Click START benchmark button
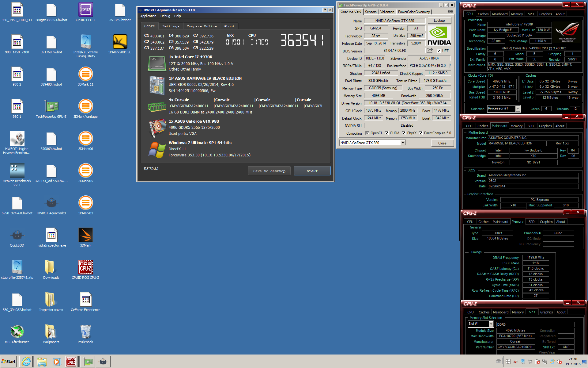 pos(312,171)
